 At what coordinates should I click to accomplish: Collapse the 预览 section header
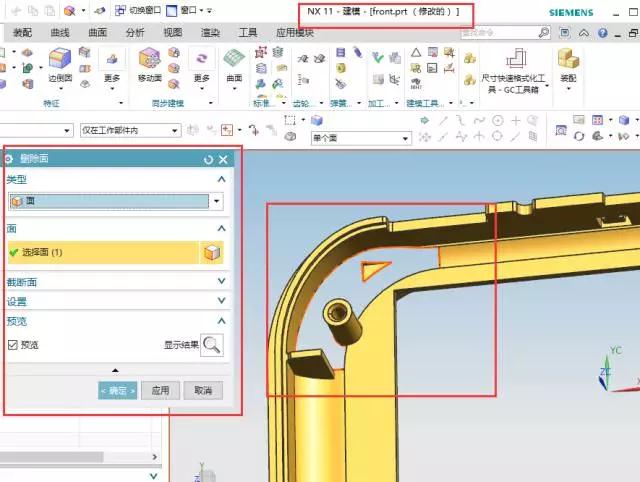tap(222, 321)
